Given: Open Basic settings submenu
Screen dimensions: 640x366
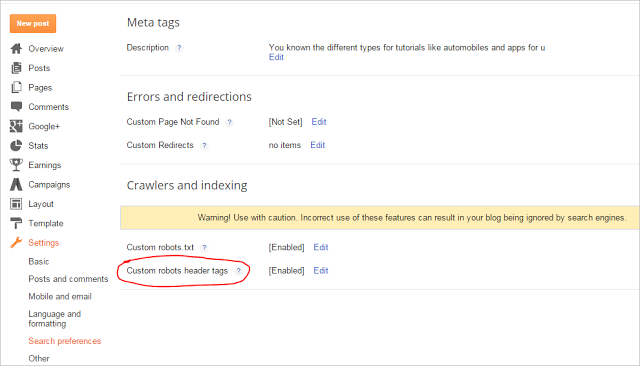Looking at the screenshot, I should (39, 262).
